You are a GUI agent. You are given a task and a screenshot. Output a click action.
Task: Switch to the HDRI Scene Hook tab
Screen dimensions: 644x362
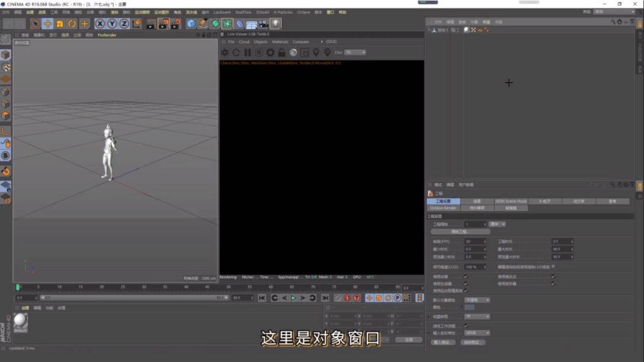click(511, 201)
